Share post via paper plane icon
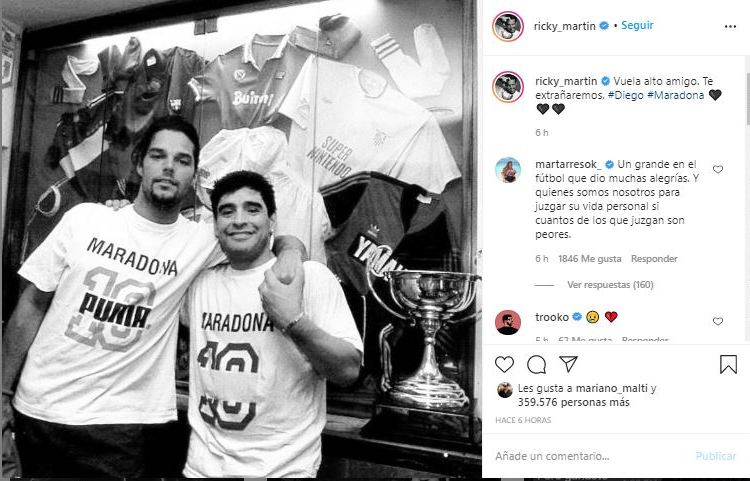Screen dimensions: 750x481 (x=569, y=364)
